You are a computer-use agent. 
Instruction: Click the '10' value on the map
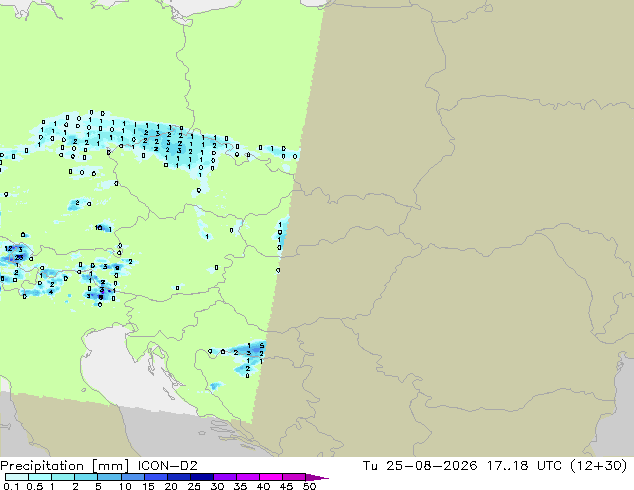(99, 228)
